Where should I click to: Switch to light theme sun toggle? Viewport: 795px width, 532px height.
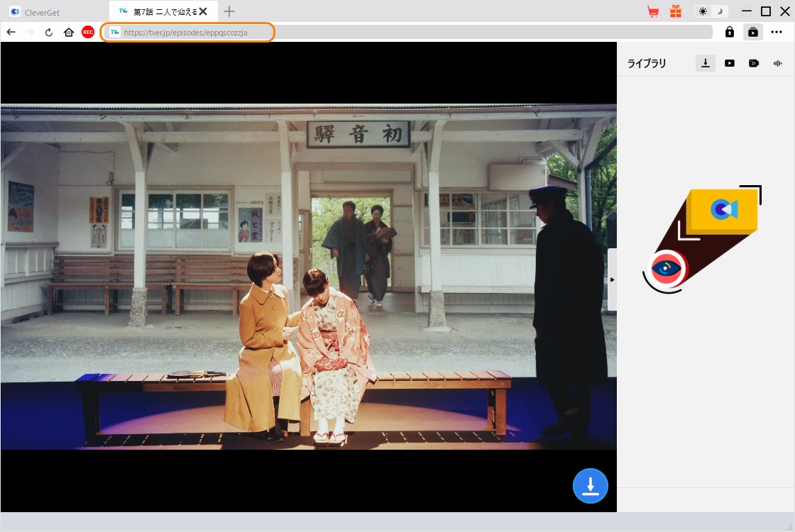(703, 11)
